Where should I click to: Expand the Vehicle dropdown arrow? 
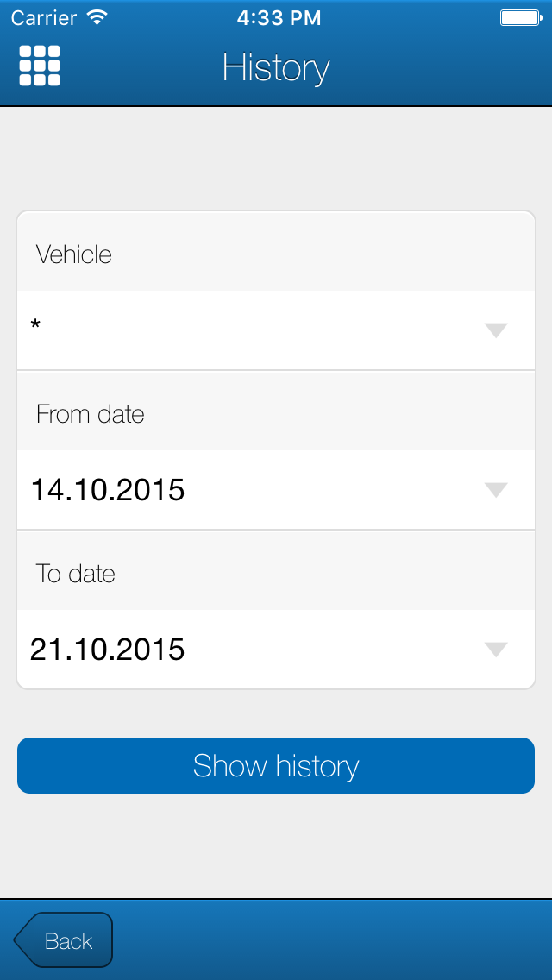tap(496, 330)
